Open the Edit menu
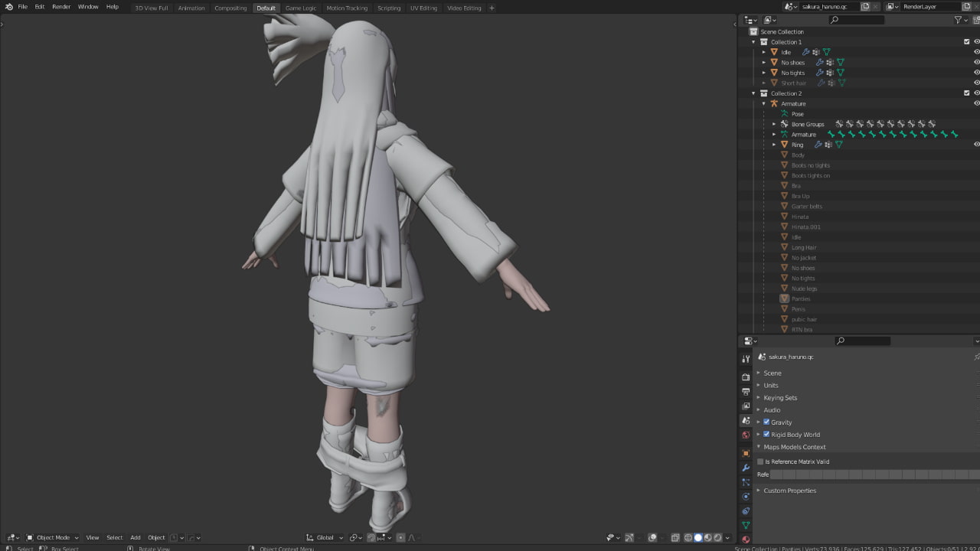Screen dimensions: 980x551 point(39,7)
